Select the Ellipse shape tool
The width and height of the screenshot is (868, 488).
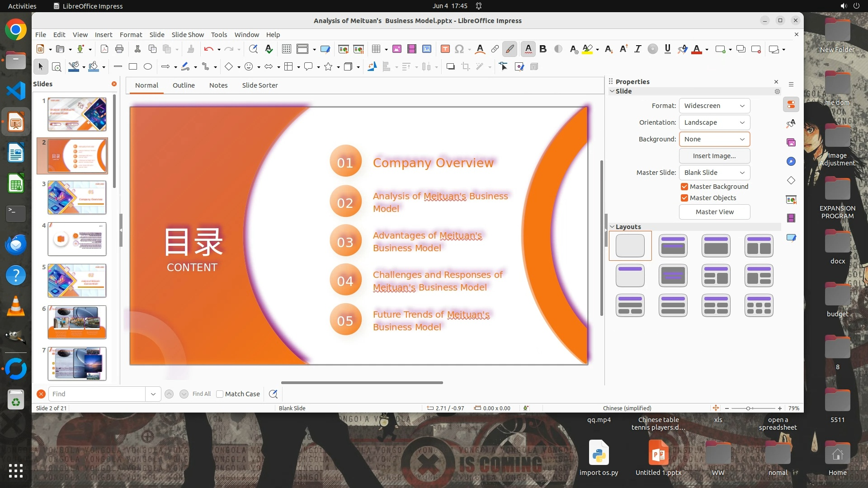pyautogui.click(x=147, y=66)
